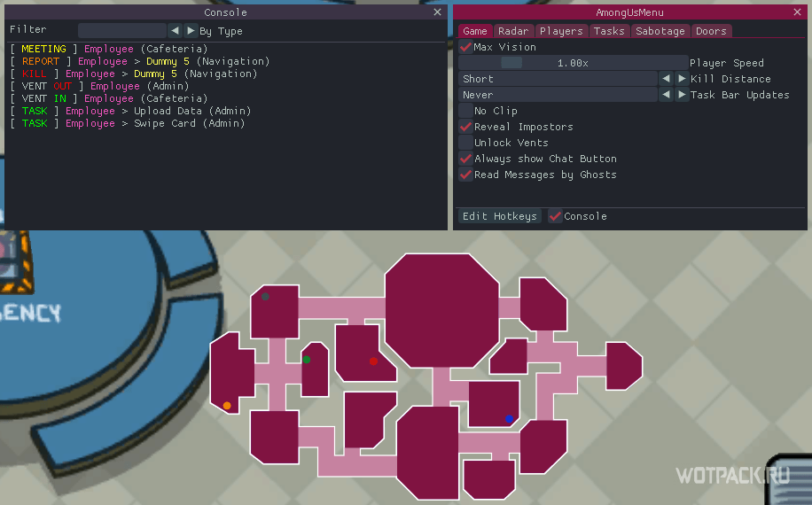Open the Doors tab
The height and width of the screenshot is (505, 812).
(x=711, y=31)
